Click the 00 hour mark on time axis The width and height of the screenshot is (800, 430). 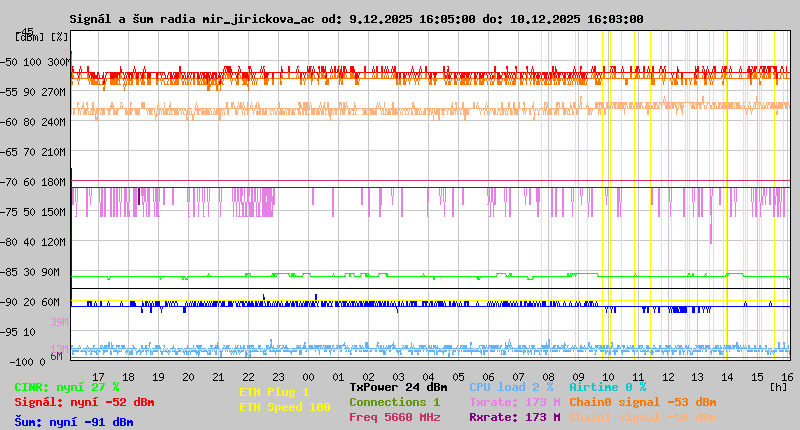[x=308, y=376]
